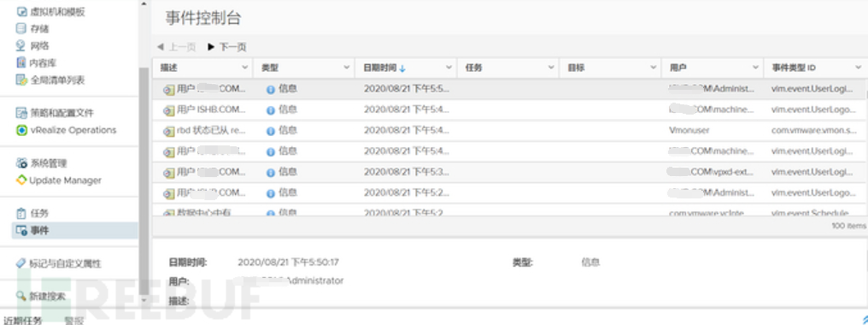This screenshot has width=868, height=325.
Task: Click the 系统管理 icon
Action: click(x=21, y=163)
